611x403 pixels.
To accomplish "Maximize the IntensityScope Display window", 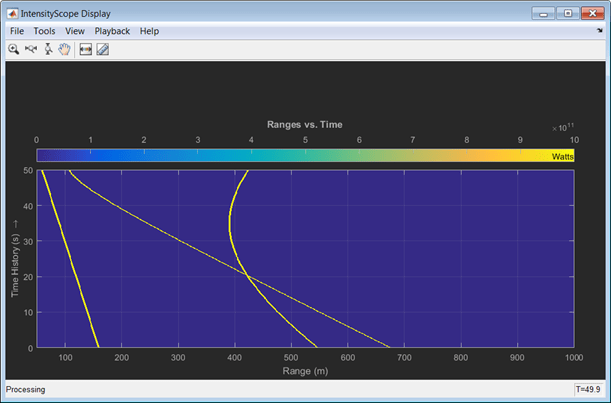I will click(x=568, y=13).
